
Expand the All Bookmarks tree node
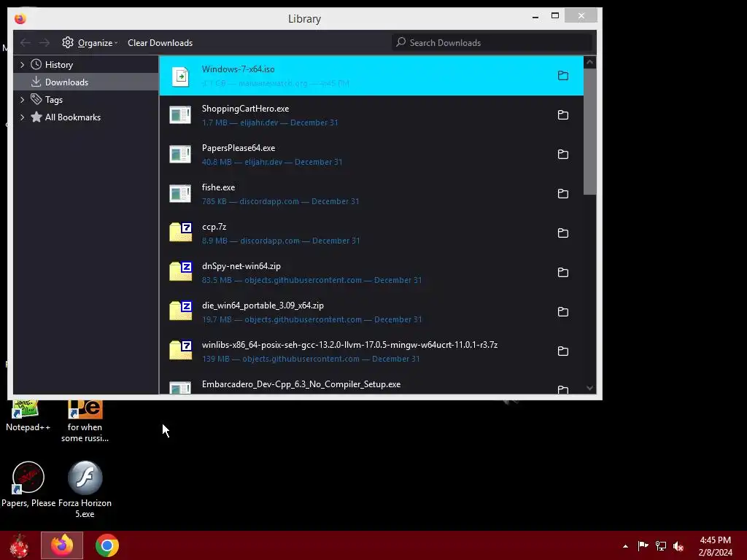(x=23, y=117)
